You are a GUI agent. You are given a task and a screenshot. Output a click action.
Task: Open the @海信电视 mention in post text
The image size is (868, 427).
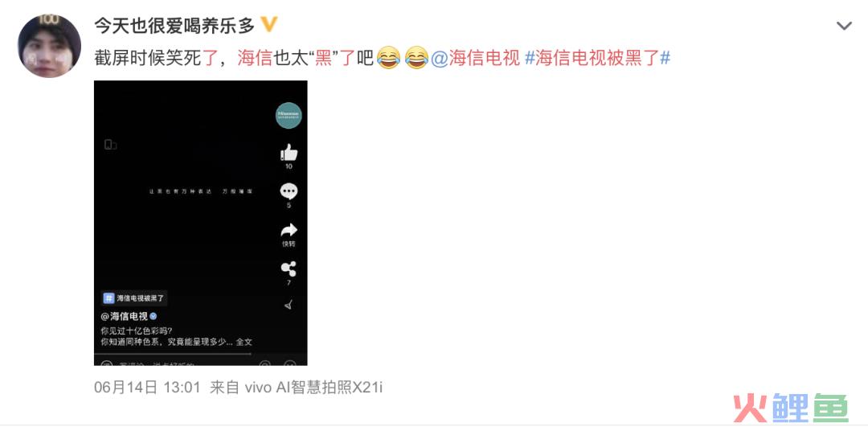(x=476, y=58)
